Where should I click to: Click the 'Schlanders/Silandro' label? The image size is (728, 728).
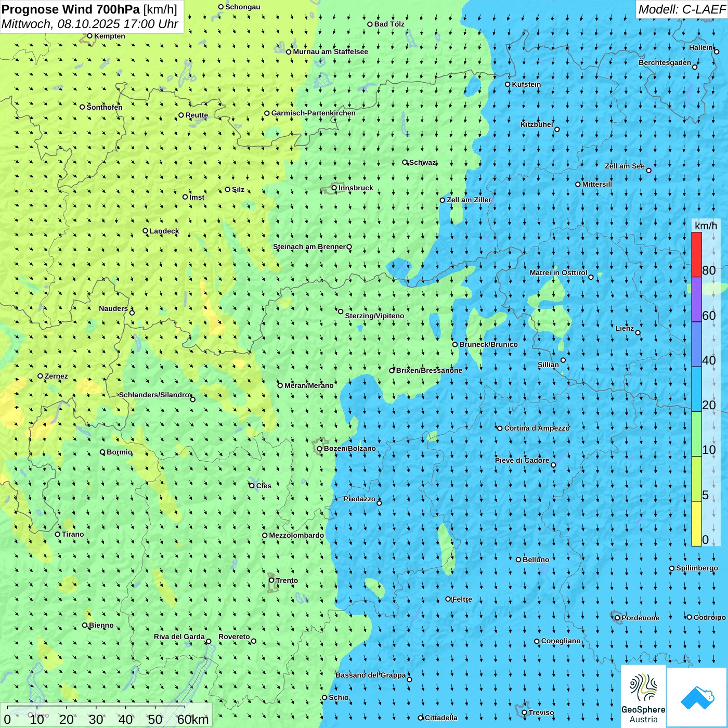[x=154, y=395]
